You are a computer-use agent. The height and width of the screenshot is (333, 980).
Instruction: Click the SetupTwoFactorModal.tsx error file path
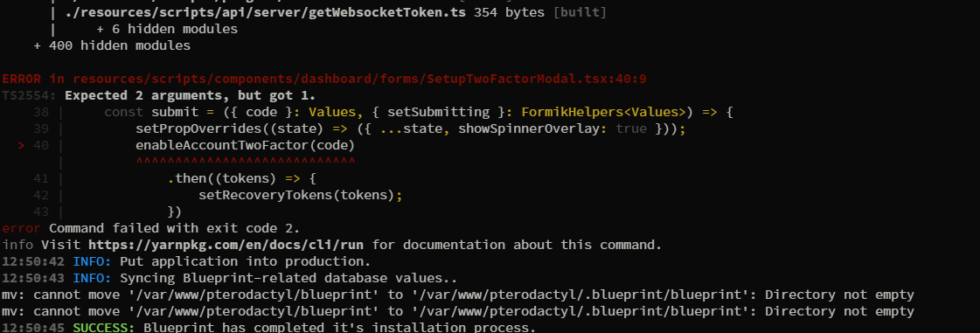click(359, 79)
